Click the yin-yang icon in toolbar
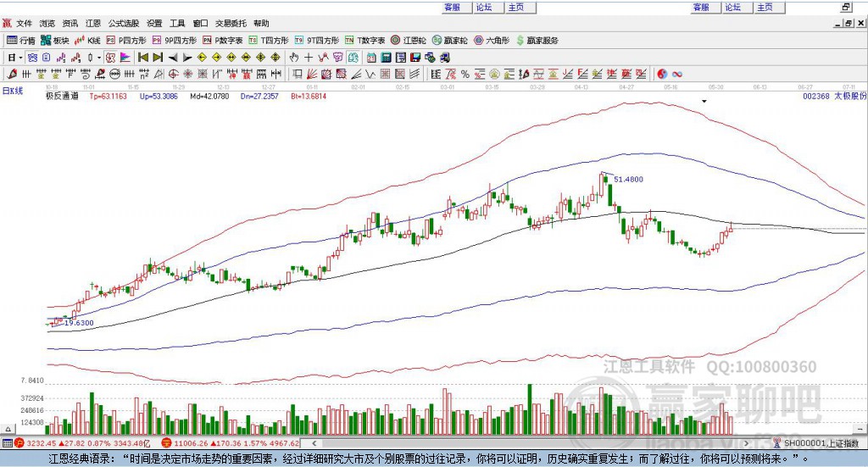The height and width of the screenshot is (467, 868). [662, 74]
